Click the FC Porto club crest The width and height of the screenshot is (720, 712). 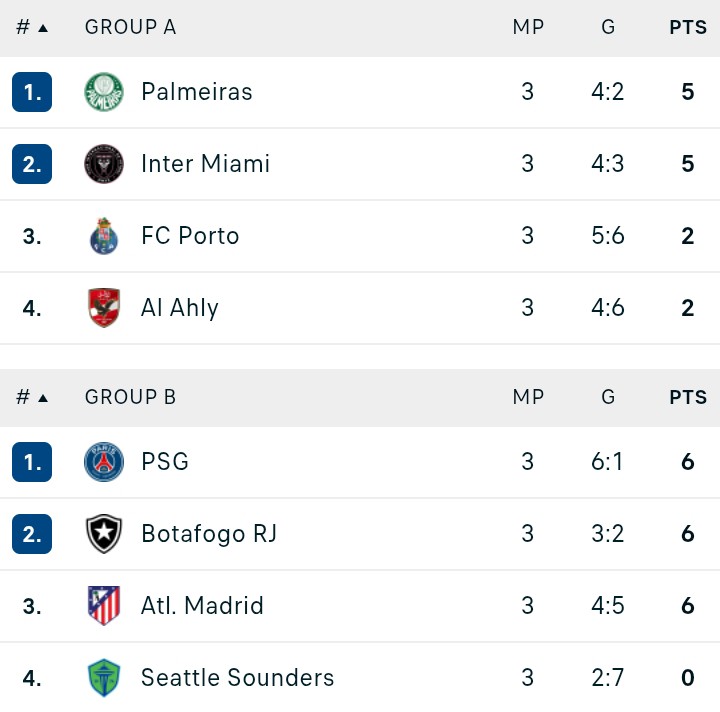pyautogui.click(x=104, y=236)
